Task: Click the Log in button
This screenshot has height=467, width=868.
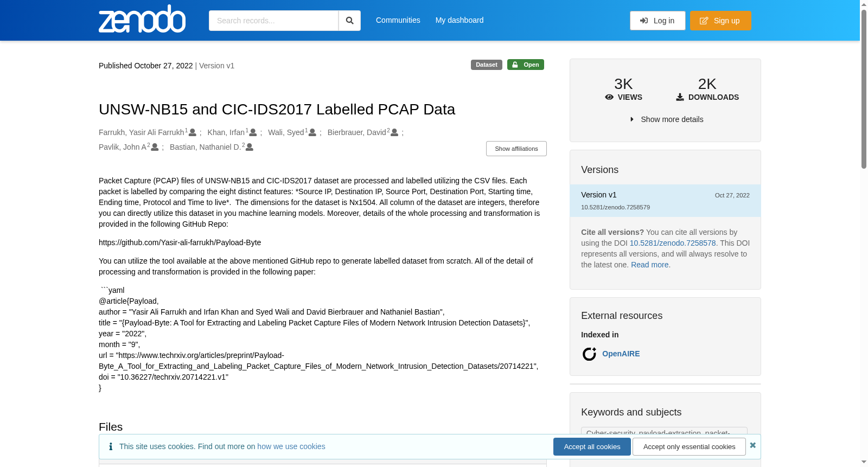Action: click(658, 21)
